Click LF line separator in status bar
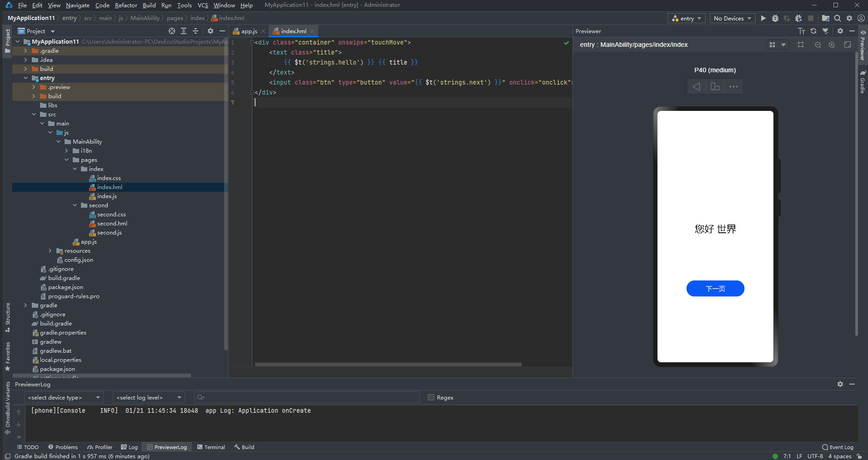 [x=799, y=456]
